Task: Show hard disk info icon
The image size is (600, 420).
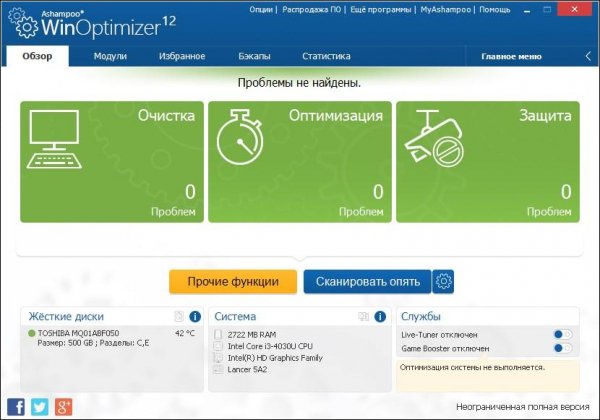Action: [x=195, y=316]
